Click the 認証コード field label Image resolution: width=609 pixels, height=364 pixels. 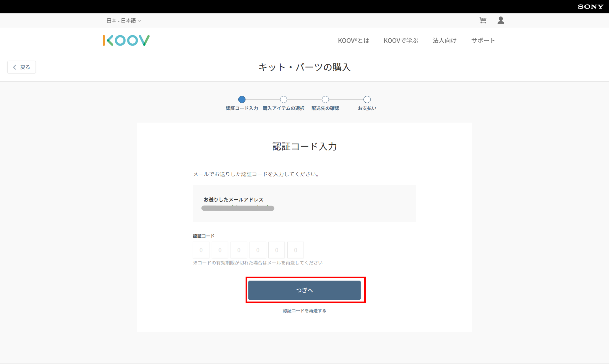pyautogui.click(x=203, y=236)
